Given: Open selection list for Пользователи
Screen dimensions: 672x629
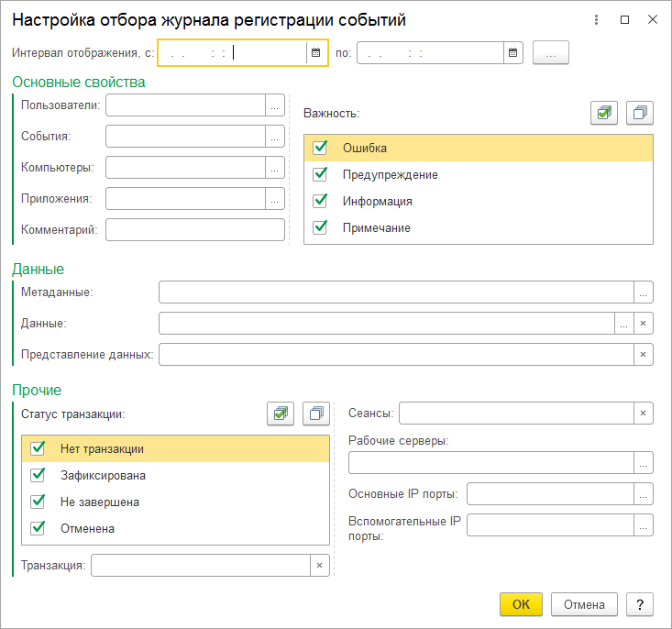Looking at the screenshot, I should click(275, 105).
